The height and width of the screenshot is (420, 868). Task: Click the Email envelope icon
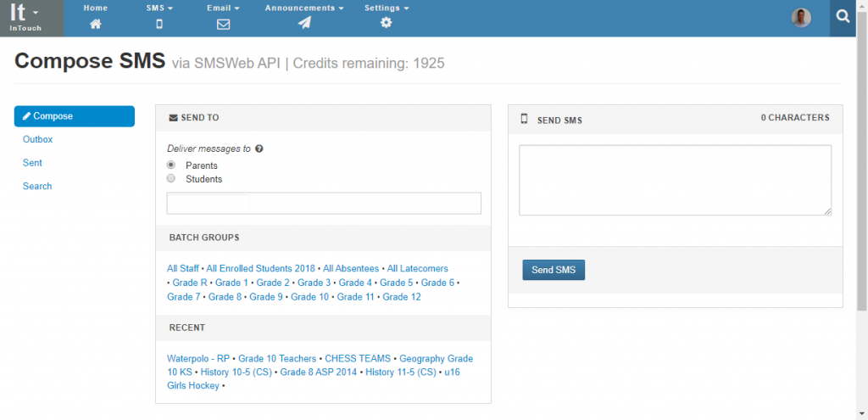(x=223, y=24)
